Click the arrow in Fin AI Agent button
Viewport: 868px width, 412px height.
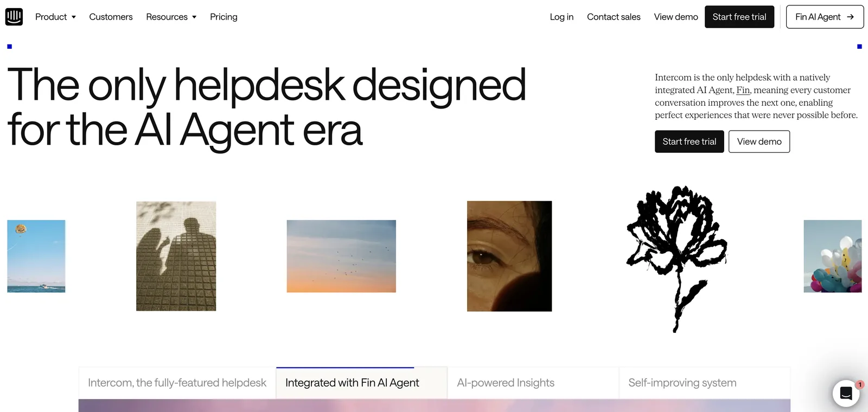pyautogui.click(x=851, y=17)
